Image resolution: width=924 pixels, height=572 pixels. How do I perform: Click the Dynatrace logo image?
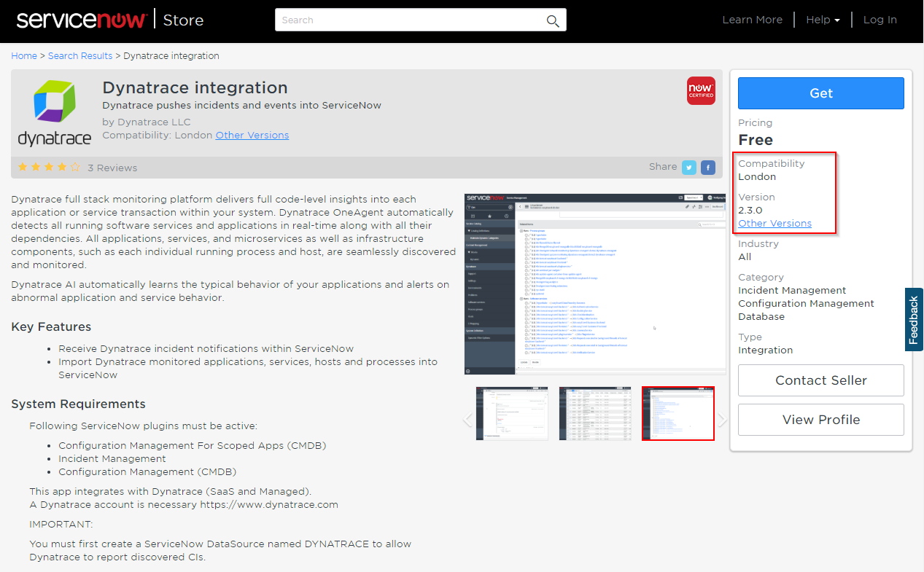click(x=54, y=113)
